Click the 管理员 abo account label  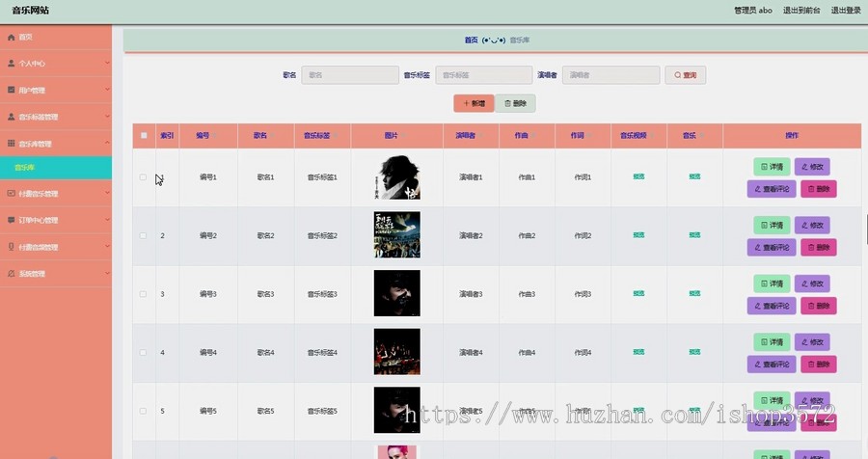pos(753,10)
